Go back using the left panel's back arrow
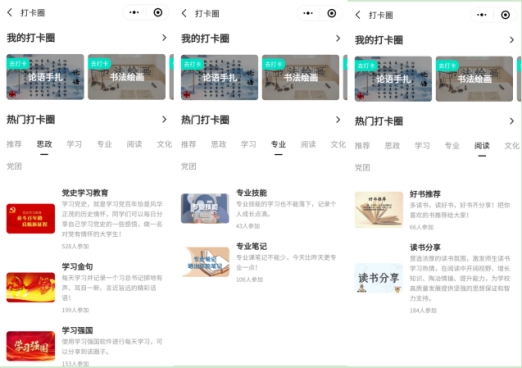522x368 pixels. (10, 13)
